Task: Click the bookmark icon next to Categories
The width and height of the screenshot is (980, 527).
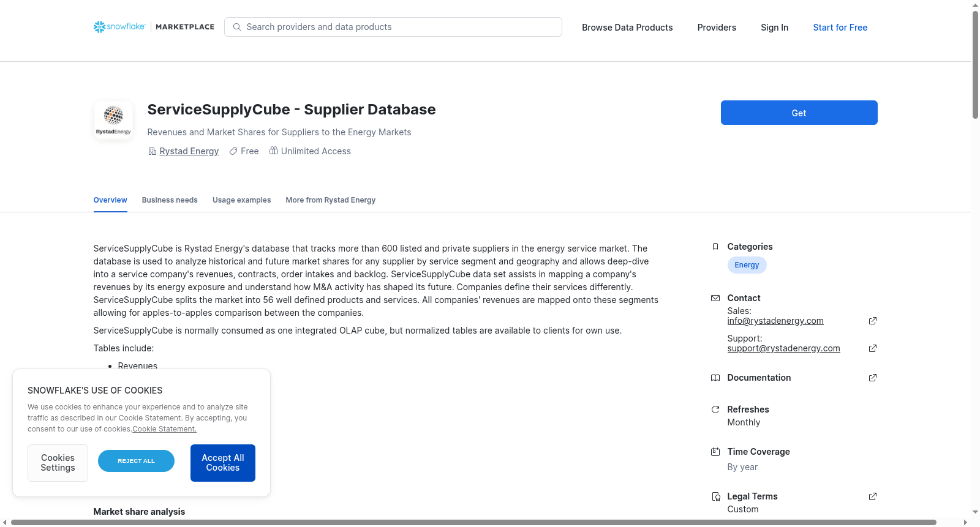Action: (x=715, y=247)
